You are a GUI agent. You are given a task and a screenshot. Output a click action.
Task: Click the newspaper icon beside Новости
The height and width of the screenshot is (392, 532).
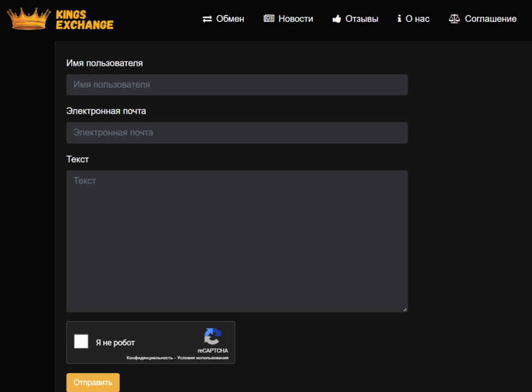pyautogui.click(x=269, y=19)
